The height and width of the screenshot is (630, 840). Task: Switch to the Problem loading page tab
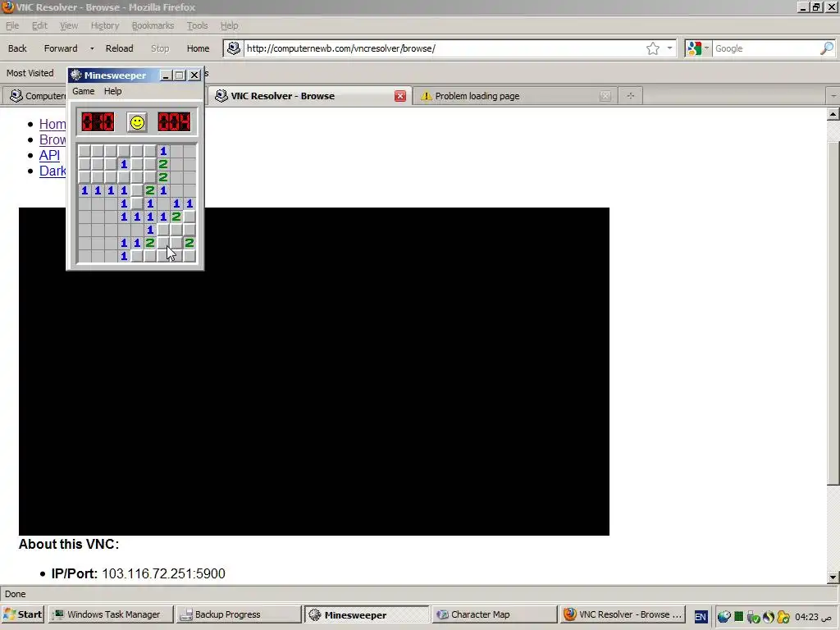[x=514, y=96]
